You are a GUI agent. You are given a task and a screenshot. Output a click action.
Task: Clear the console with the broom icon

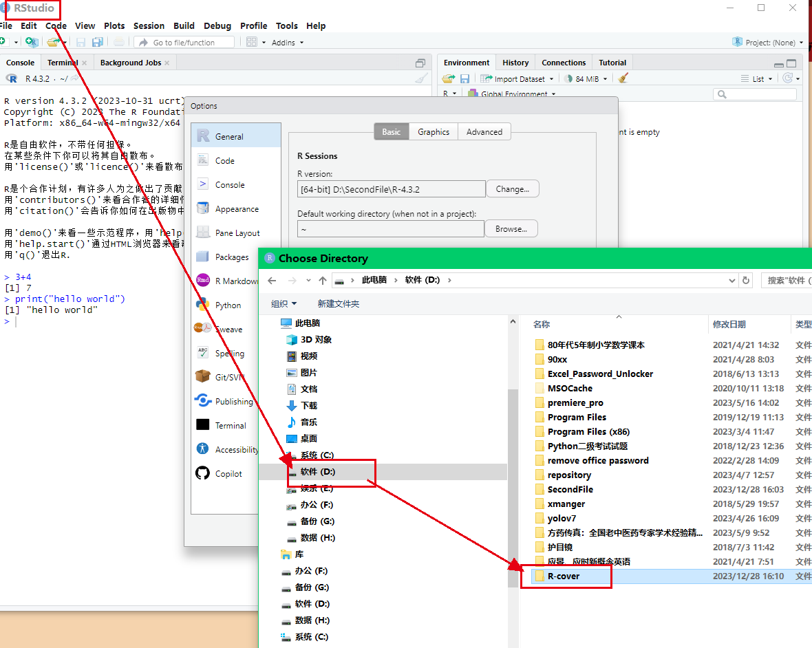click(x=422, y=78)
